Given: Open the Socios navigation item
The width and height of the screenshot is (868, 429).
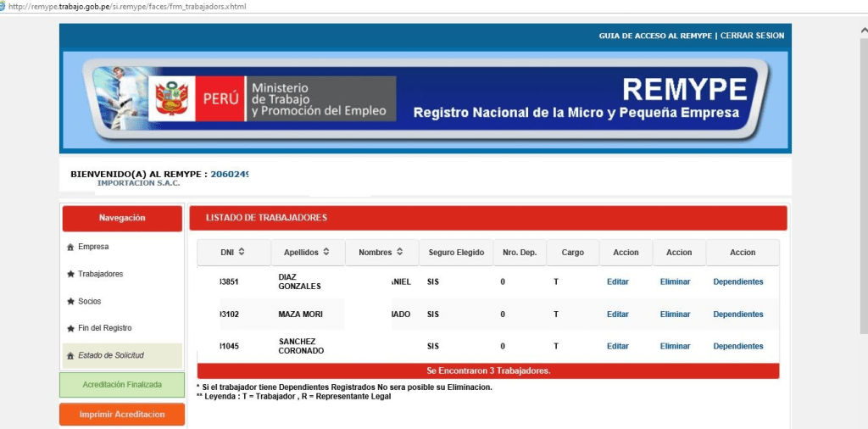Looking at the screenshot, I should [89, 302].
